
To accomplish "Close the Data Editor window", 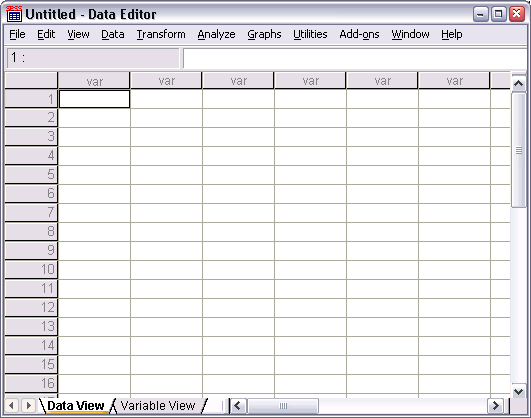I will [517, 14].
